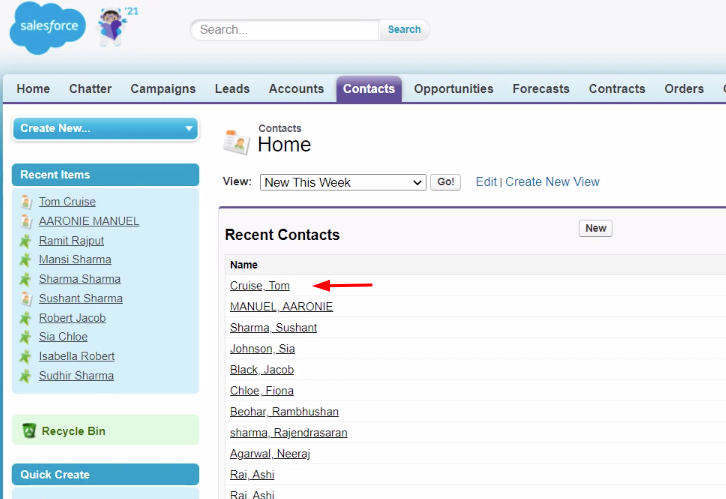The width and height of the screenshot is (726, 499).
Task: Click the lead icon beside Robert Jacob
Action: 25,318
